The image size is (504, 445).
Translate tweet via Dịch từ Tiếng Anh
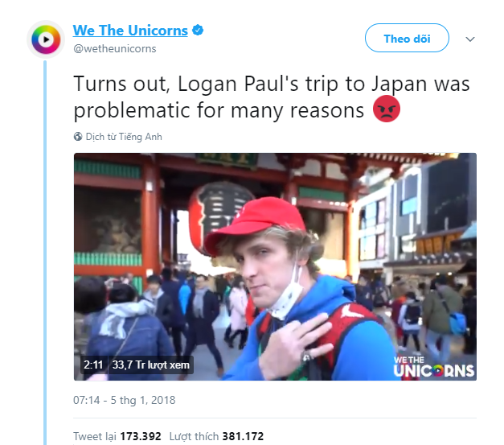coord(124,137)
